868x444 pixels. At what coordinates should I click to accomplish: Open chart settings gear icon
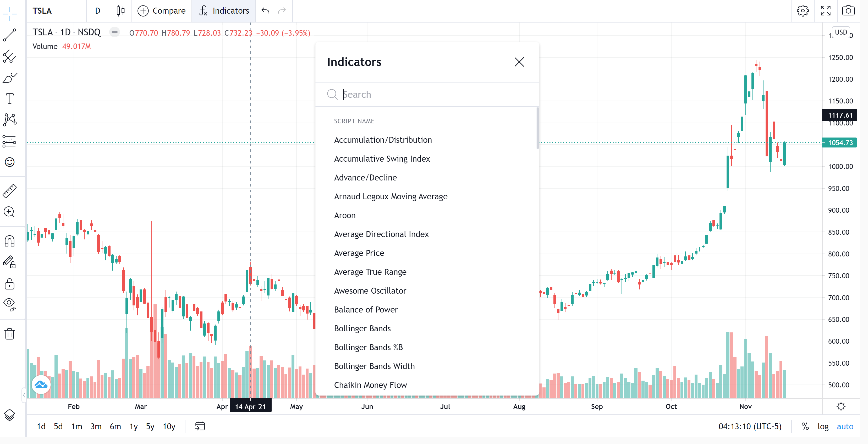pos(802,11)
